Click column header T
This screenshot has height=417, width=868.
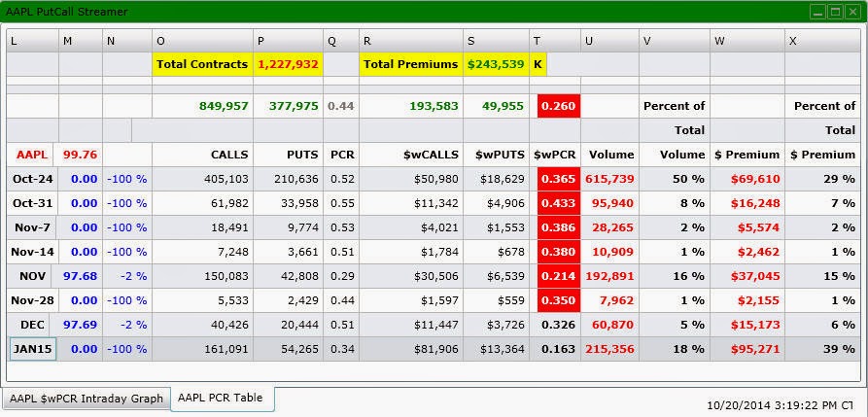click(555, 41)
